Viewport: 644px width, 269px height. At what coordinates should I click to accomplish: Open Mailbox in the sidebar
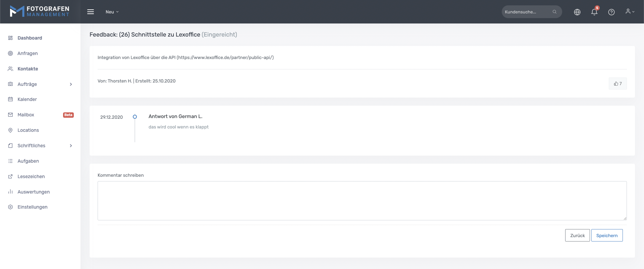coord(26,115)
